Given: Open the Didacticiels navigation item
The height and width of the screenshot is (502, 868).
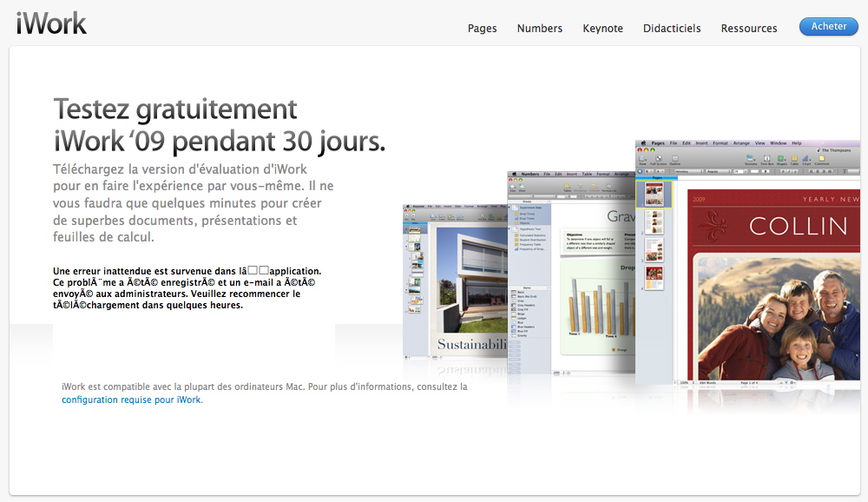Looking at the screenshot, I should [671, 28].
